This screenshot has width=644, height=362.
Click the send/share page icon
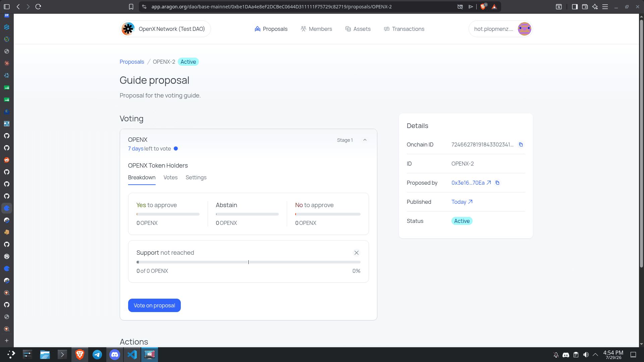pyautogui.click(x=471, y=7)
